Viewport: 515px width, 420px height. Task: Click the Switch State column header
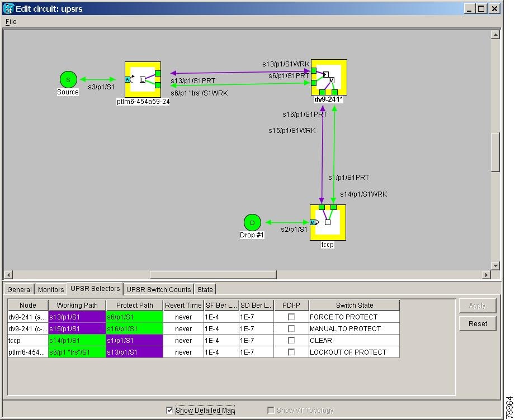[355, 305]
